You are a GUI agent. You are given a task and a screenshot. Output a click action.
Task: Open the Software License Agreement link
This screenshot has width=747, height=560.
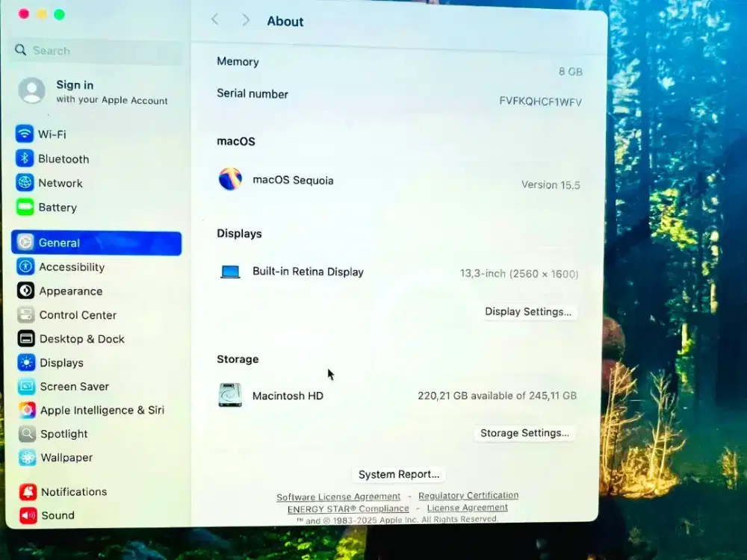pyautogui.click(x=338, y=497)
